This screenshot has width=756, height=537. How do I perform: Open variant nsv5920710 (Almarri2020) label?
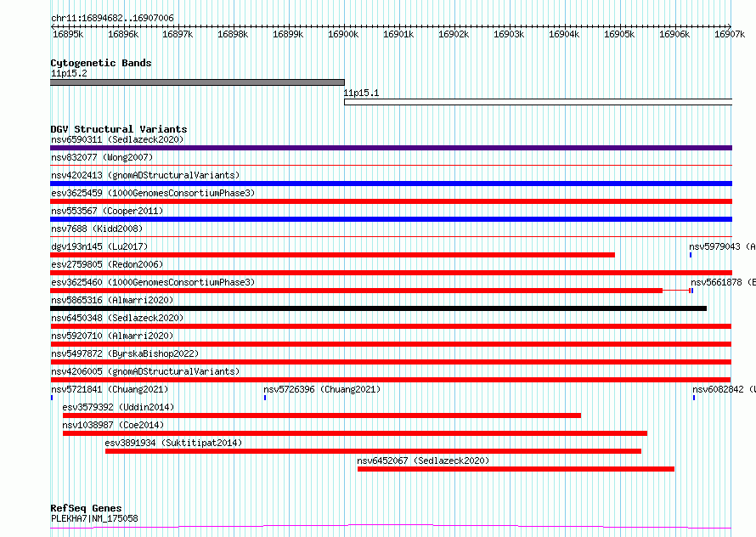(112, 336)
